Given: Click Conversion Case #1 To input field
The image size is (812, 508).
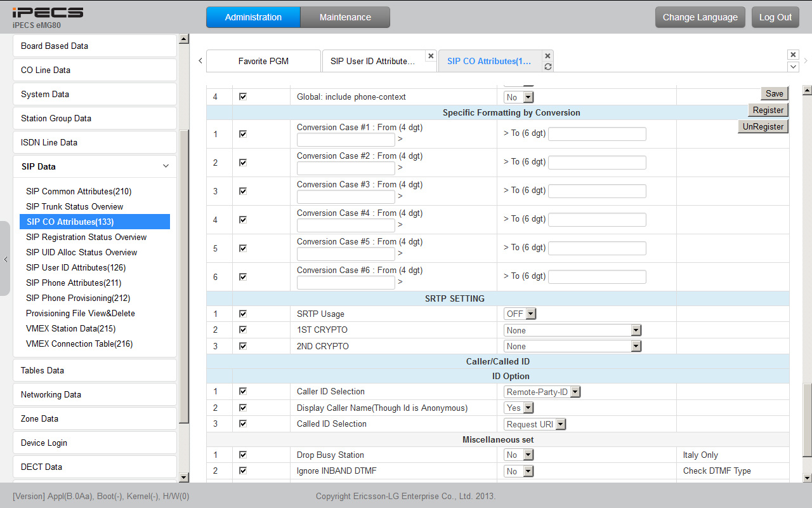Looking at the screenshot, I should pyautogui.click(x=597, y=134).
